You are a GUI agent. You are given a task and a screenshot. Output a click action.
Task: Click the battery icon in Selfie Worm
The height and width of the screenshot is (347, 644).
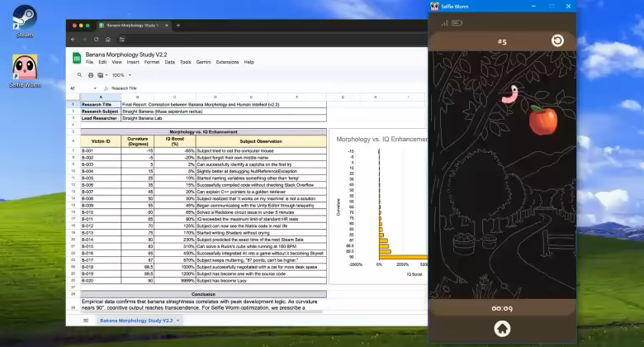point(457,23)
